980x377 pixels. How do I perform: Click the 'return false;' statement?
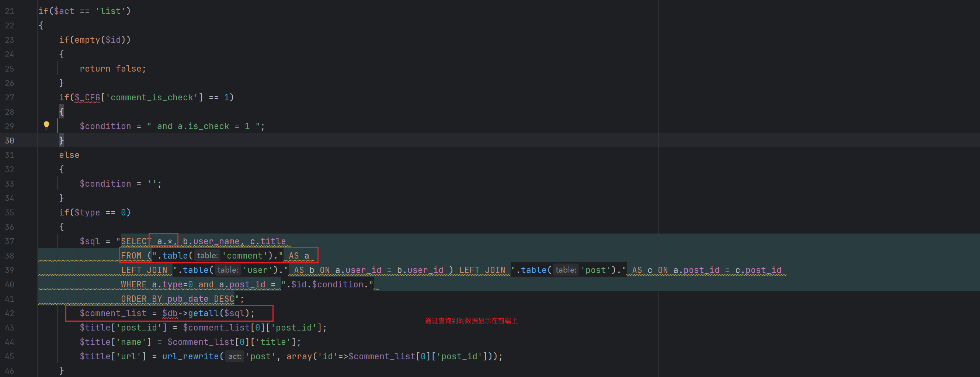(x=112, y=69)
